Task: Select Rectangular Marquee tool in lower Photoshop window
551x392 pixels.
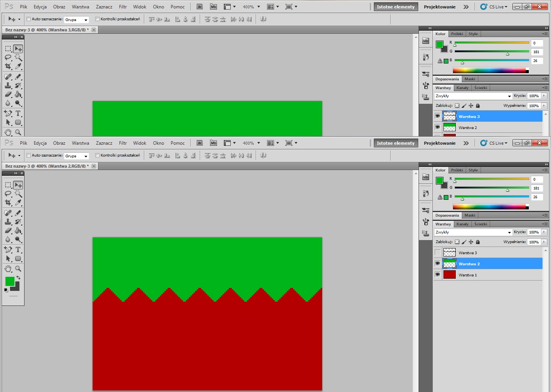Action: (x=8, y=185)
